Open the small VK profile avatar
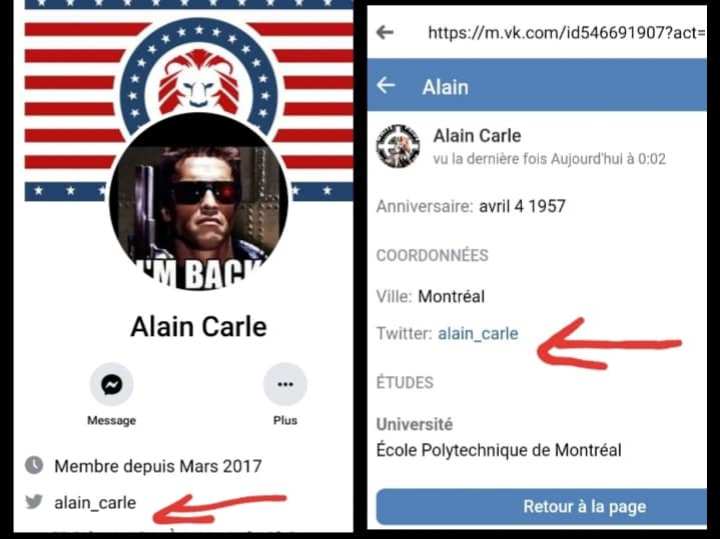Image resolution: width=720 pixels, height=539 pixels. click(x=398, y=146)
